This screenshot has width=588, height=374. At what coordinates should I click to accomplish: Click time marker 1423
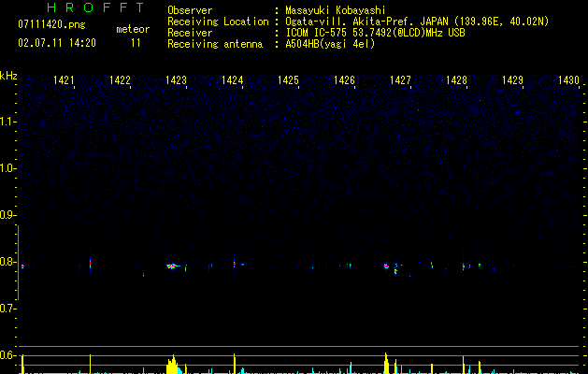click(x=176, y=80)
